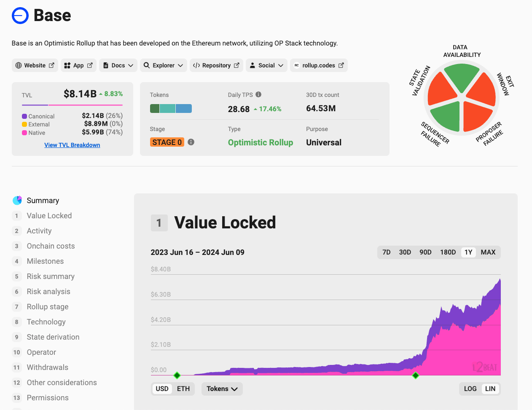The width and height of the screenshot is (532, 410).
Task: Click the STAGE 0 badge
Action: click(167, 142)
